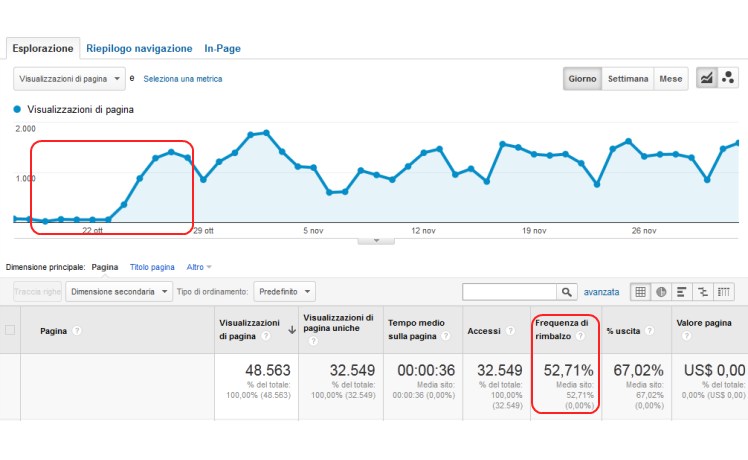Set chart granularity to Settimana
Image resolution: width=748 pixels, height=460 pixels.
627,79
